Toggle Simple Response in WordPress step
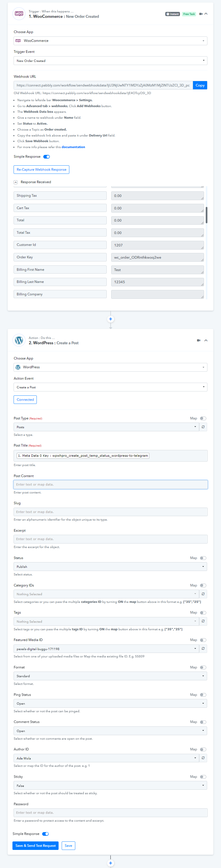 (46, 834)
